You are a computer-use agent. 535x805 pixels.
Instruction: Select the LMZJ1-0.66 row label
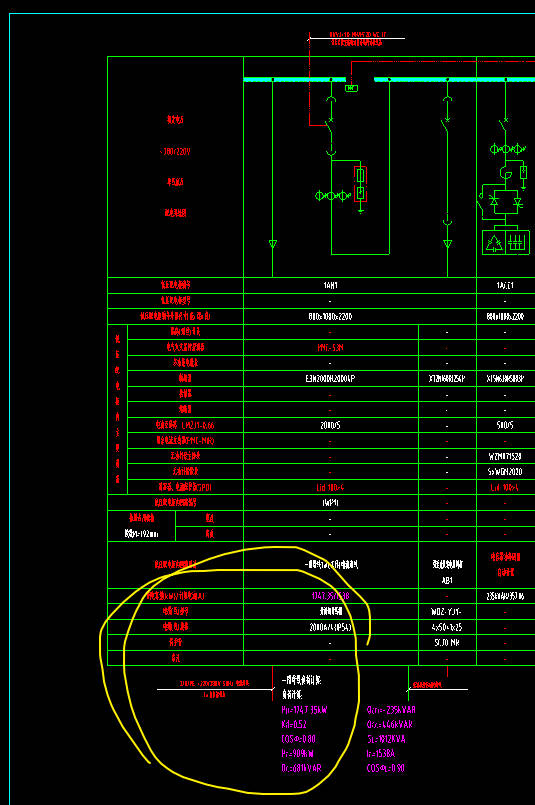pos(198,426)
